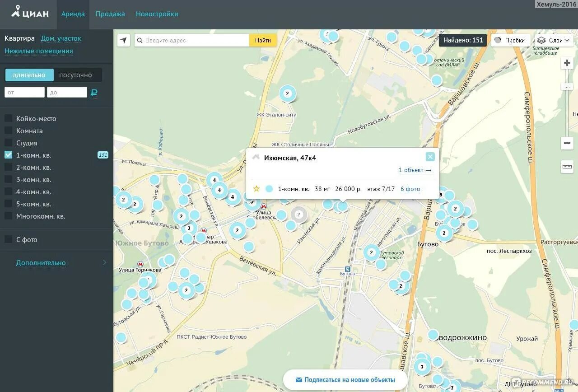
Task: Click the price от input field
Action: [24, 92]
